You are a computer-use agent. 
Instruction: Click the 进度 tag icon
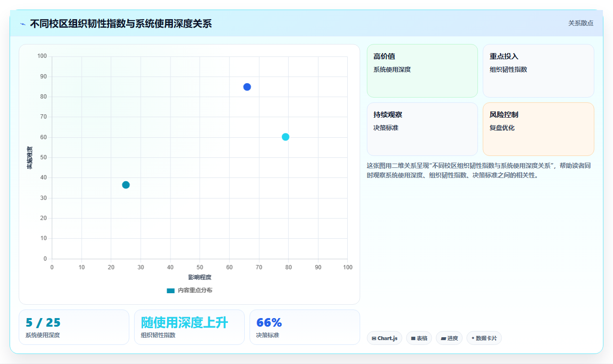click(443, 338)
